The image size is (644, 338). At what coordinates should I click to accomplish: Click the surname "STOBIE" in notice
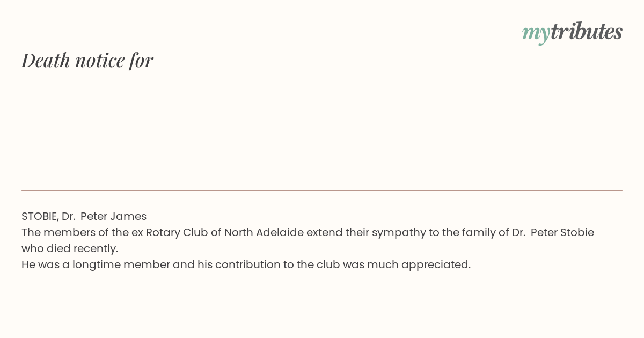pos(39,216)
